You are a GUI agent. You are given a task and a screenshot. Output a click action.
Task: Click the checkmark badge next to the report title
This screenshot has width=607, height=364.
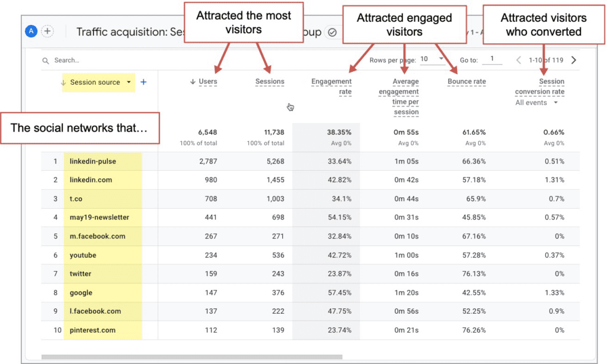[x=333, y=33]
